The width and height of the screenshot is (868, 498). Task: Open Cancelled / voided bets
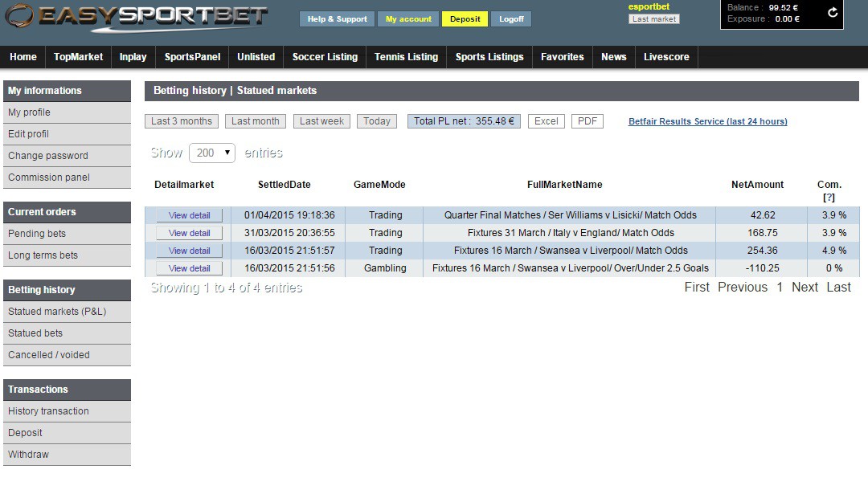pos(67,355)
